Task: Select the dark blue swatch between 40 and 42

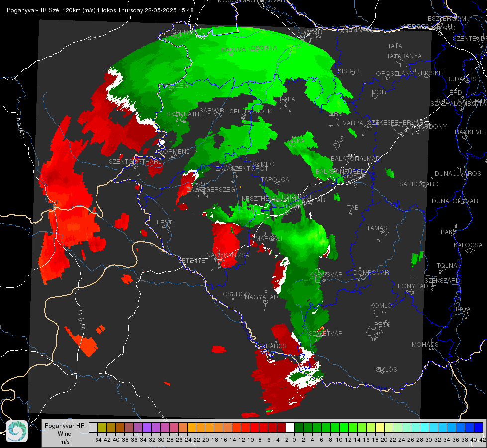Action: point(479,427)
